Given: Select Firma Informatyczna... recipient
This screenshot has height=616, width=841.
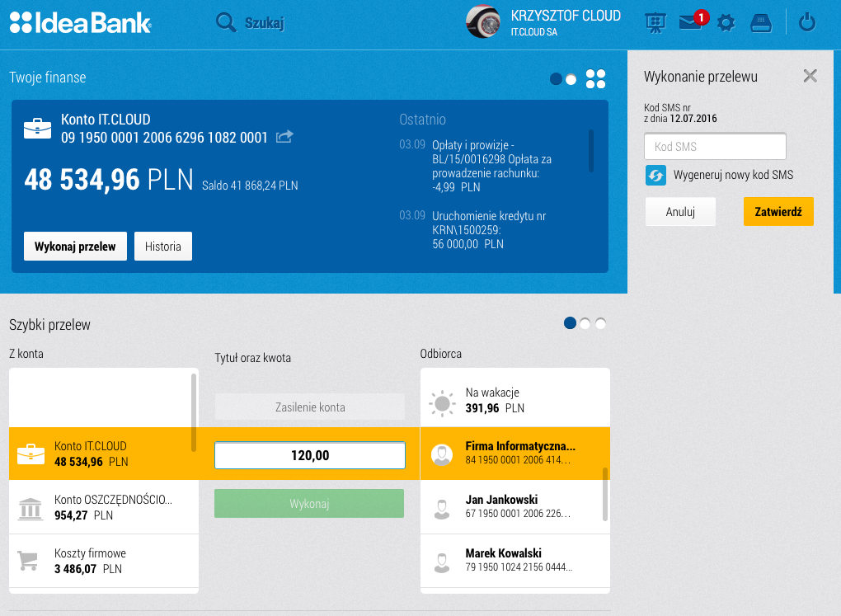Looking at the screenshot, I should (x=514, y=454).
